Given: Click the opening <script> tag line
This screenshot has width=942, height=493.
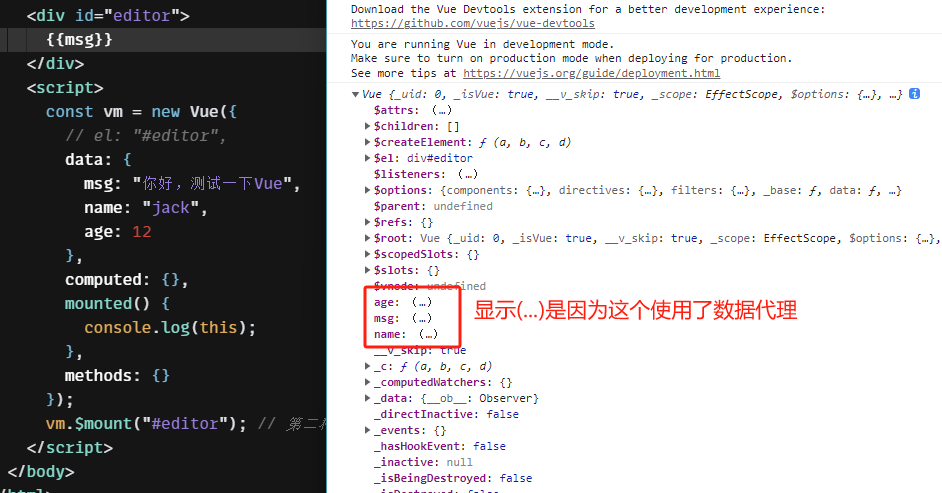Looking at the screenshot, I should (65, 88).
